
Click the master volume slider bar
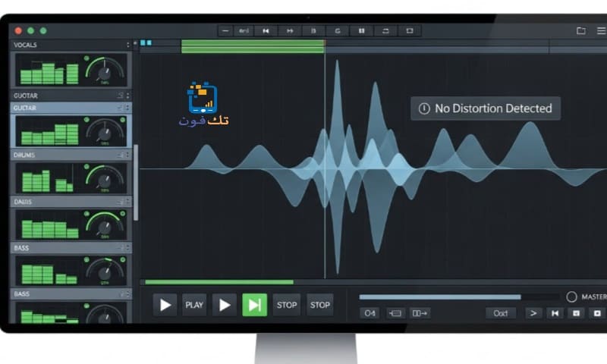point(459,297)
